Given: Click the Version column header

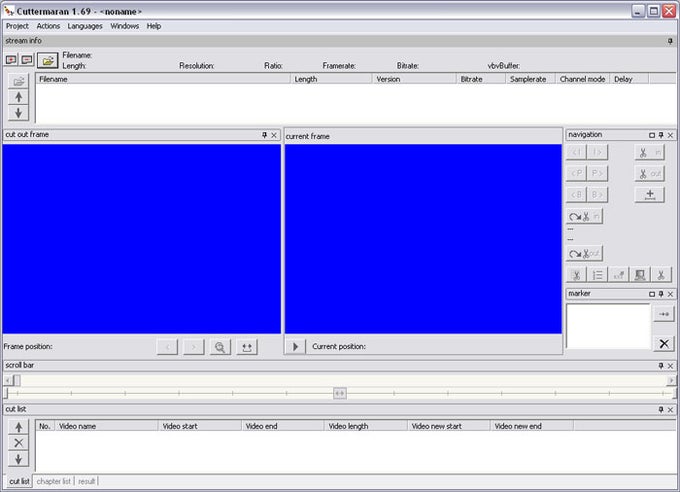Looking at the screenshot, I should pyautogui.click(x=414, y=79).
